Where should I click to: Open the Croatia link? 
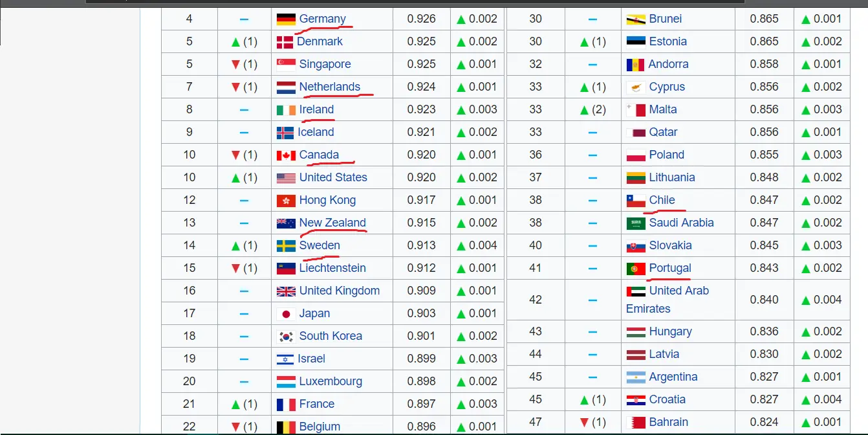667,399
